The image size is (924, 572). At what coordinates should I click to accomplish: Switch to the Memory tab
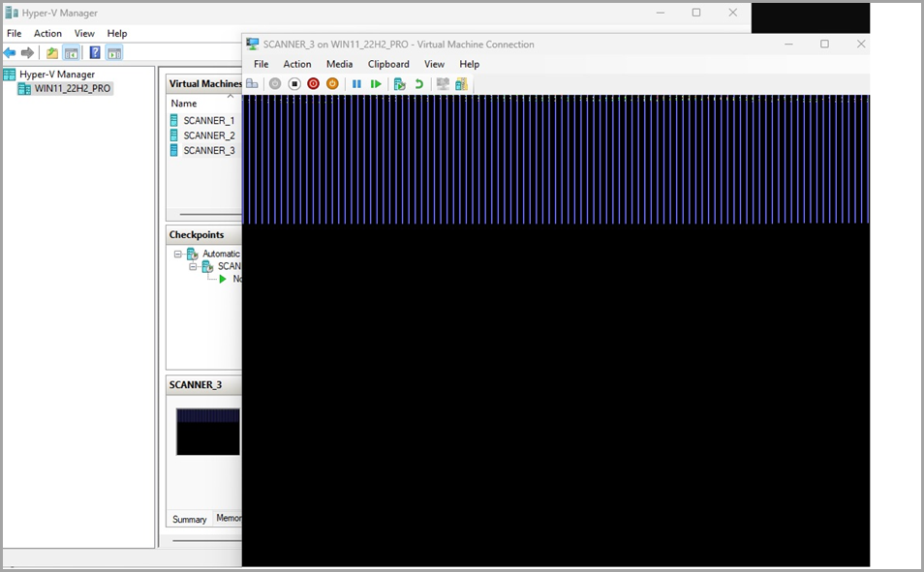click(229, 519)
